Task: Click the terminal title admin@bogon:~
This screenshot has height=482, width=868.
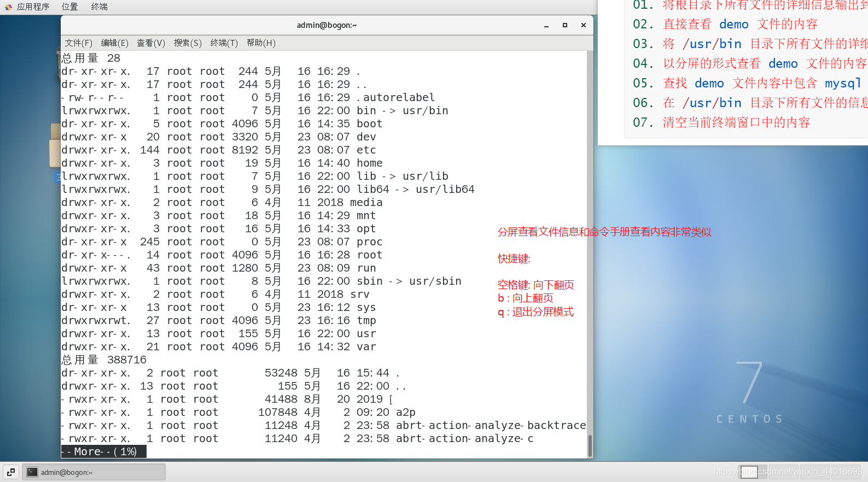Action: [327, 25]
